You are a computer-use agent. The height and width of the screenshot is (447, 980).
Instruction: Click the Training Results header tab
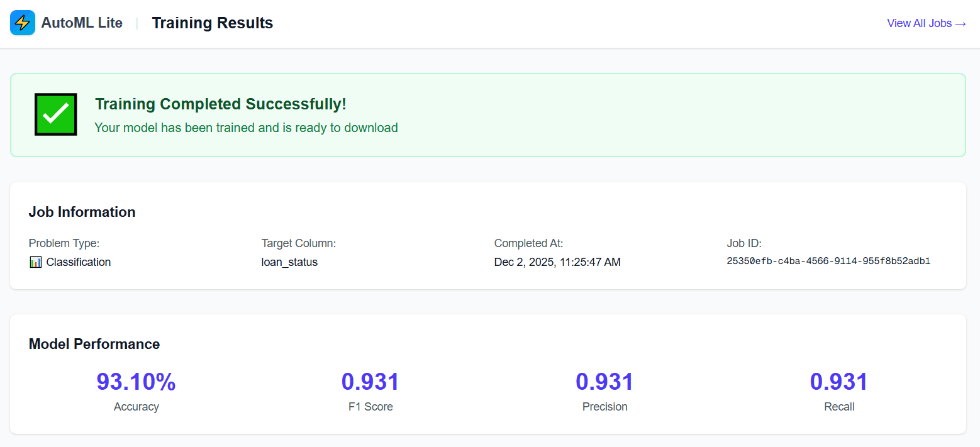click(x=212, y=23)
